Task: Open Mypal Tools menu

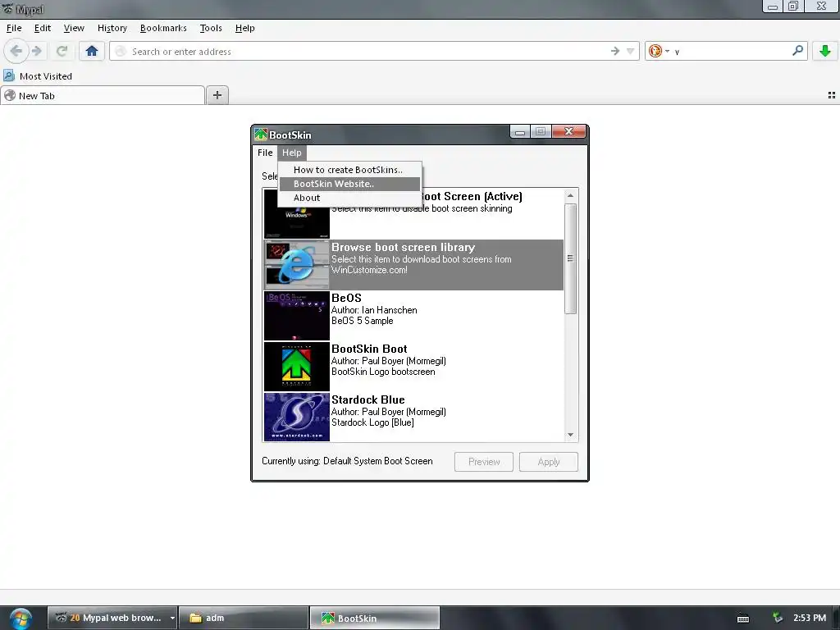Action: click(211, 28)
